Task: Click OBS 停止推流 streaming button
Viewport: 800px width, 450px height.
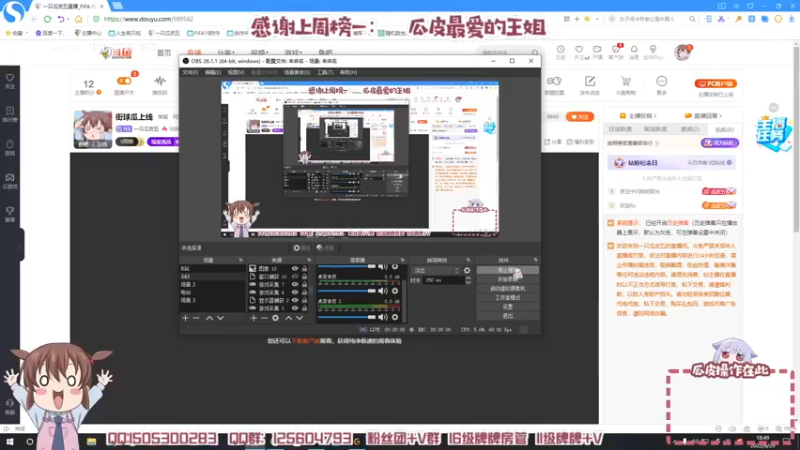Action: point(508,270)
